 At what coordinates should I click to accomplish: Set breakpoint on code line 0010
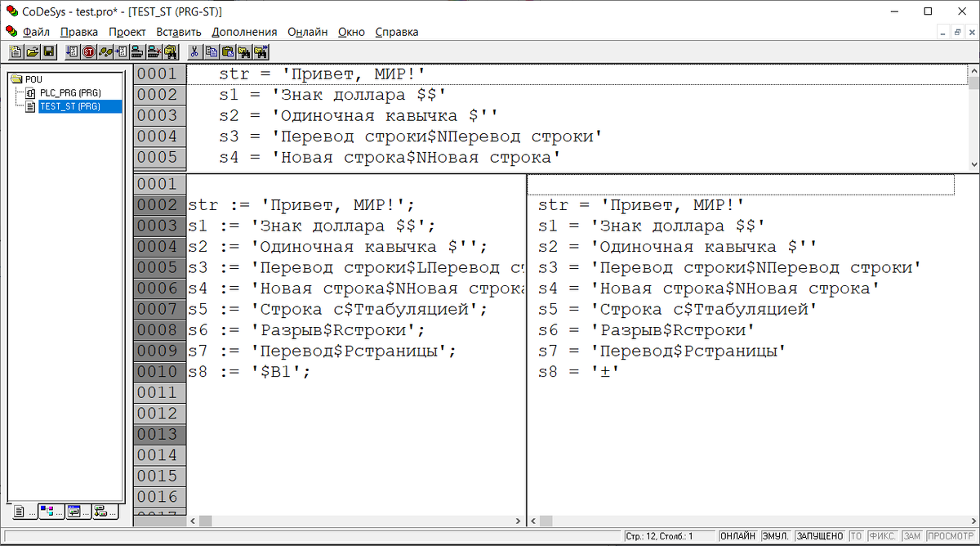160,371
